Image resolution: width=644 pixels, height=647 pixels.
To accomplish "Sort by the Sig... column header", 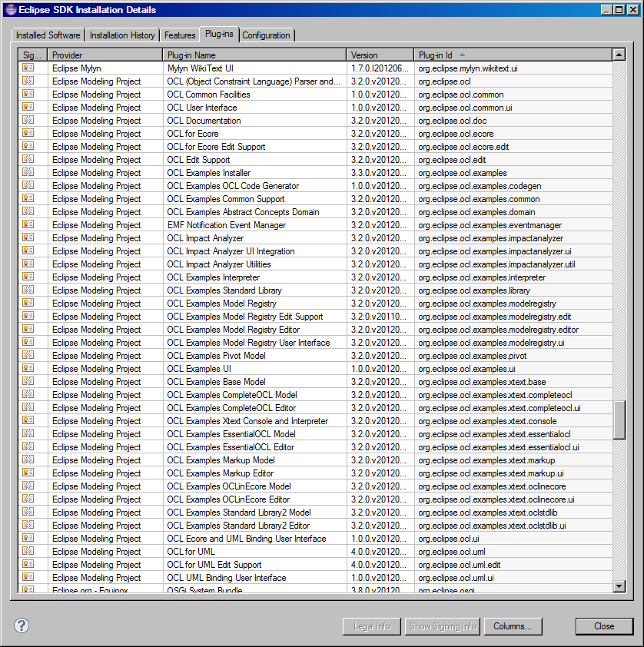I will click(x=32, y=55).
